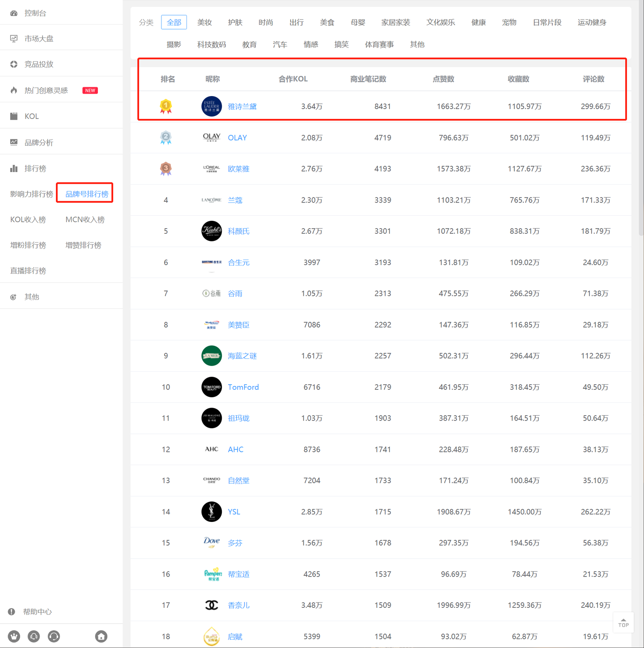Click the Pampers brand logo
This screenshot has width=644, height=648.
212,574
